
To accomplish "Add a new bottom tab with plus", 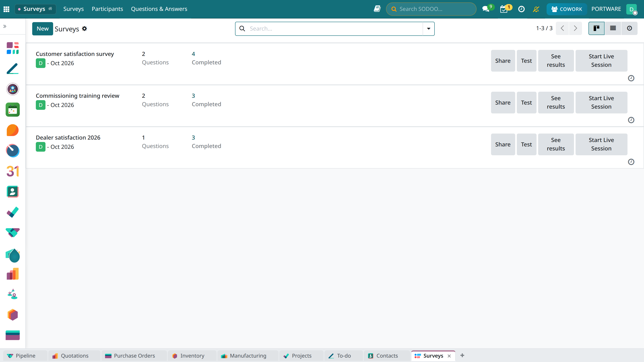I will click(x=462, y=355).
